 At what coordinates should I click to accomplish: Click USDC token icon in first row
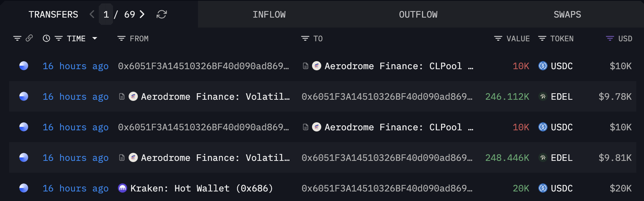[x=543, y=66]
